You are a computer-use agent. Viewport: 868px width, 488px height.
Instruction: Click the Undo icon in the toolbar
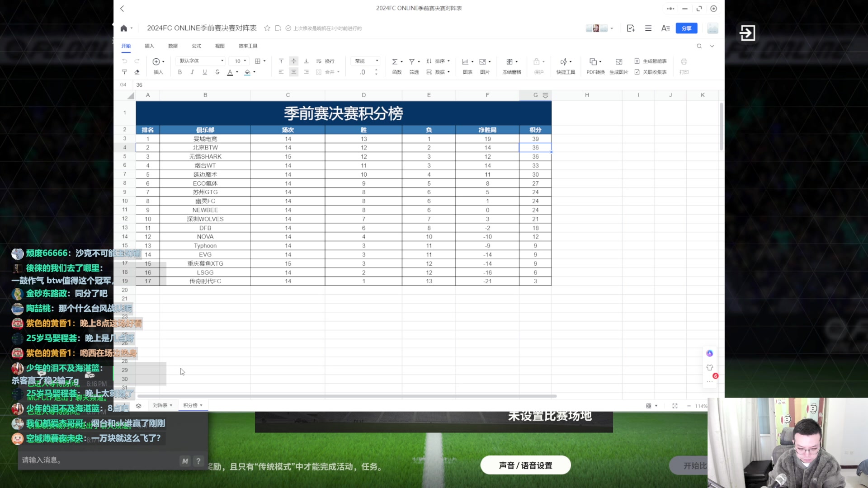tap(125, 61)
